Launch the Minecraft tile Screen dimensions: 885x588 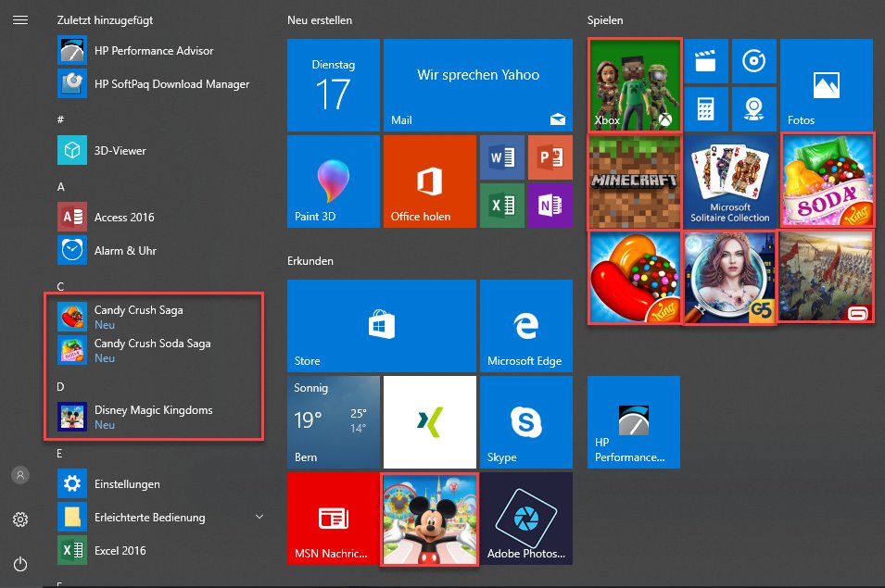(x=635, y=181)
